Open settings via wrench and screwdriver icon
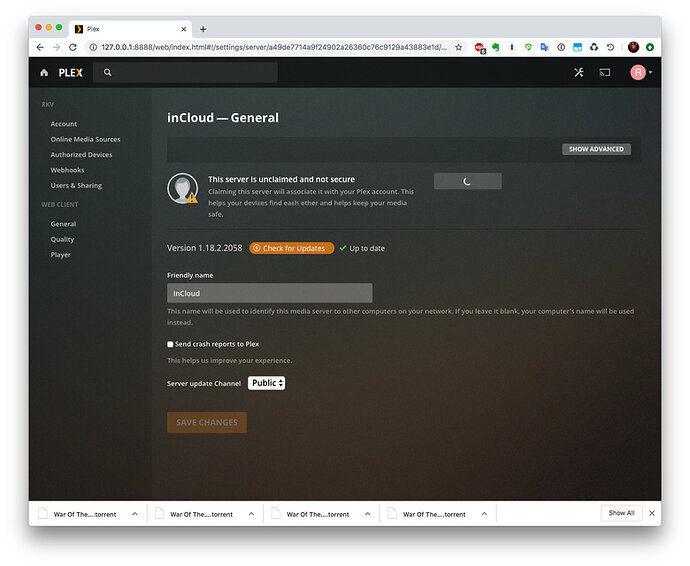Image resolution: width=690 pixels, height=566 pixels. [579, 72]
